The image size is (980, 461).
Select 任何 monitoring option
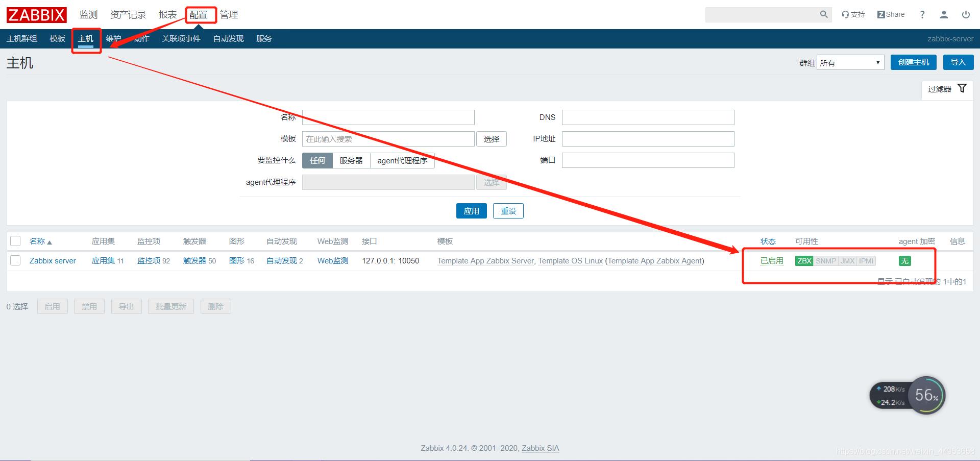click(x=317, y=160)
